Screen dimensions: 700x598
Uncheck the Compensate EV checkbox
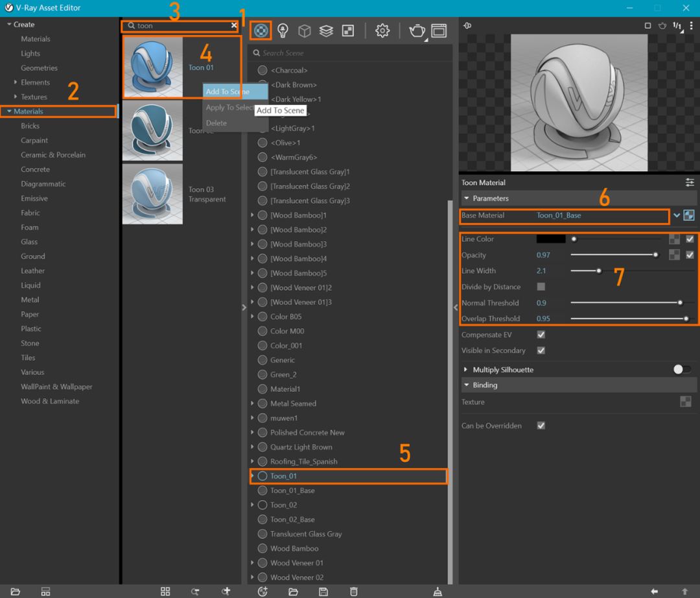coord(541,335)
